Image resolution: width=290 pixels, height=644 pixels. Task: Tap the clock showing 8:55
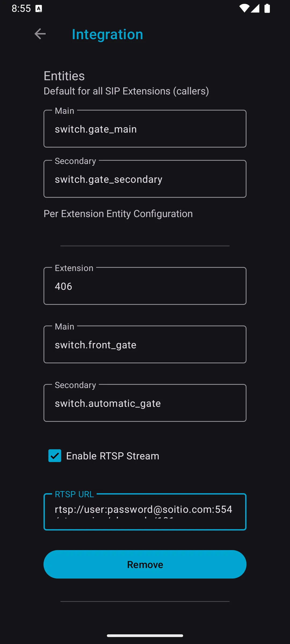click(21, 9)
